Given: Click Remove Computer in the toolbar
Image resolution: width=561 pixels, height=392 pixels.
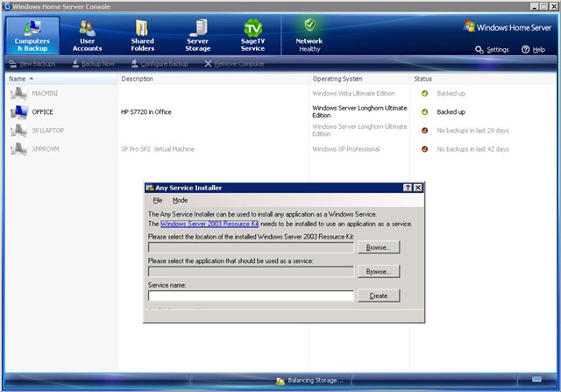Looking at the screenshot, I should pyautogui.click(x=235, y=64).
